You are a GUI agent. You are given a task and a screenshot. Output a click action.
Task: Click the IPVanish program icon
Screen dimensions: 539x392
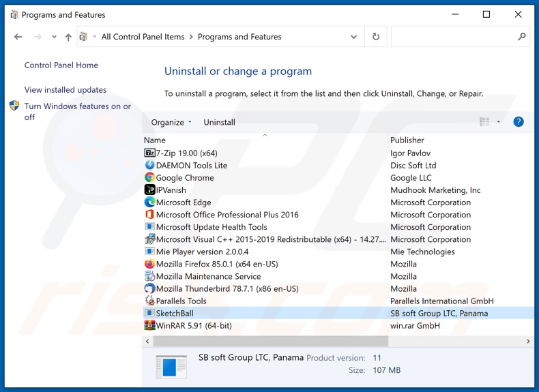click(x=149, y=190)
